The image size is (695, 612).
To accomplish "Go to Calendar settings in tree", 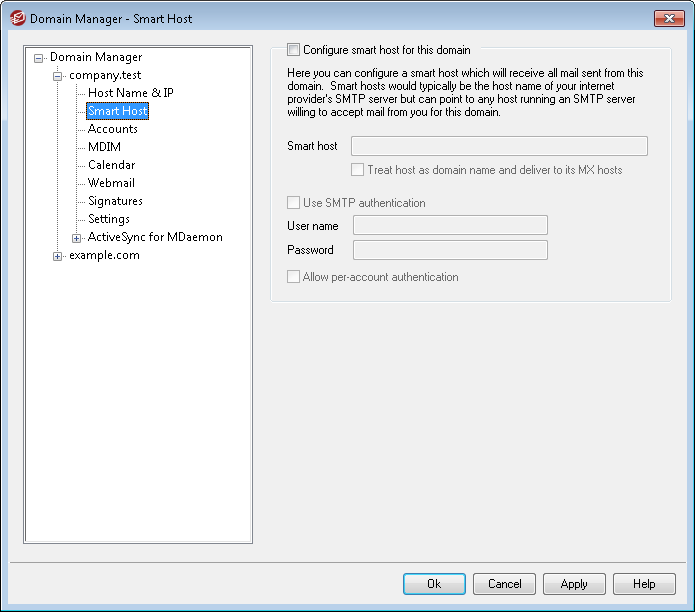I will [111, 165].
